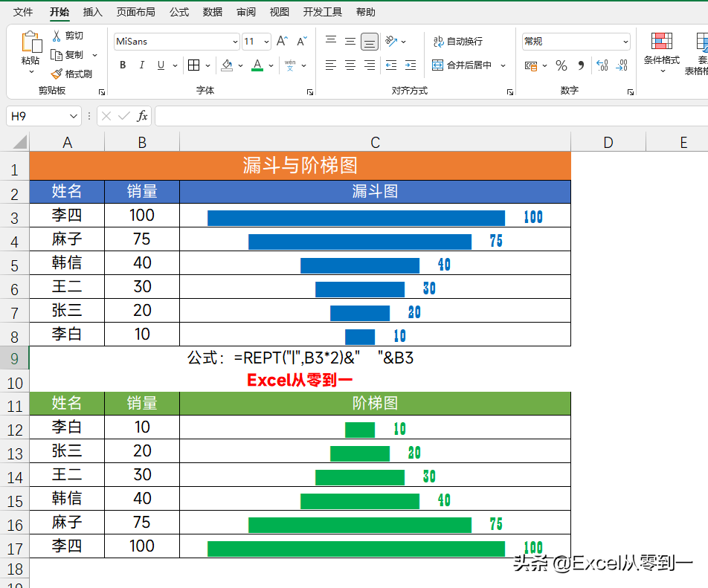Viewport: 708px width, 588px height.
Task: Align text to middle of cell
Action: (350, 42)
